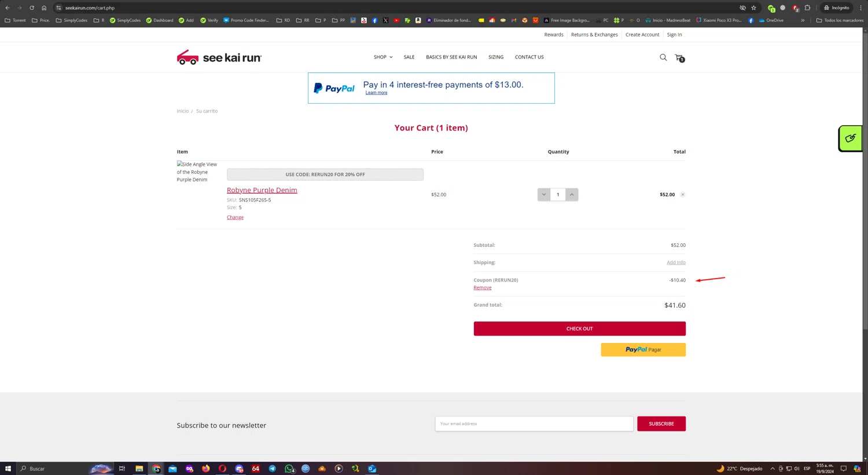Screen dimensions: 868x475
Task: Open the Todos los marcadores folder
Action: (840, 20)
